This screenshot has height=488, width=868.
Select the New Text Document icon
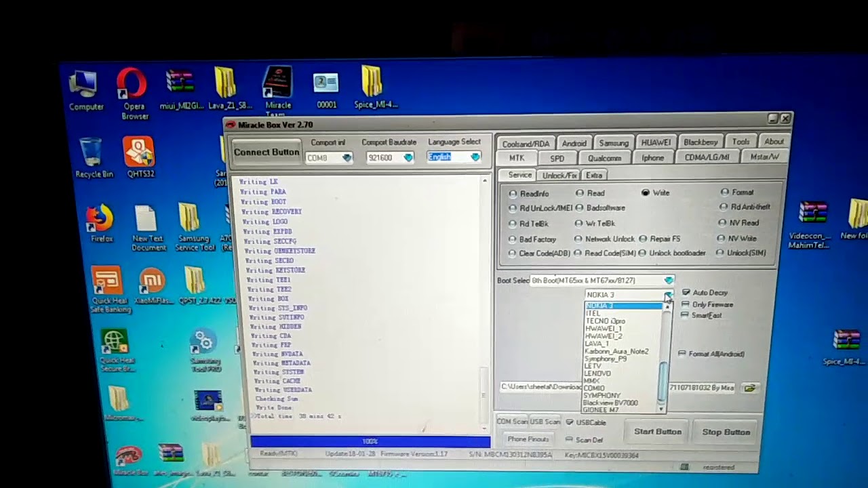coord(148,228)
